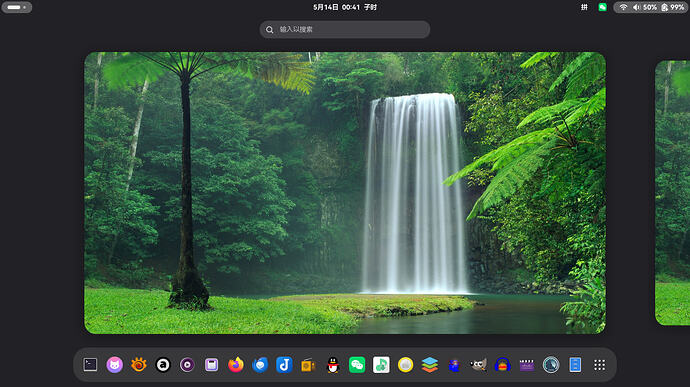Viewport: 690px width, 387px height.
Task: Launch GIMP from the dock
Action: pyautogui.click(x=478, y=365)
